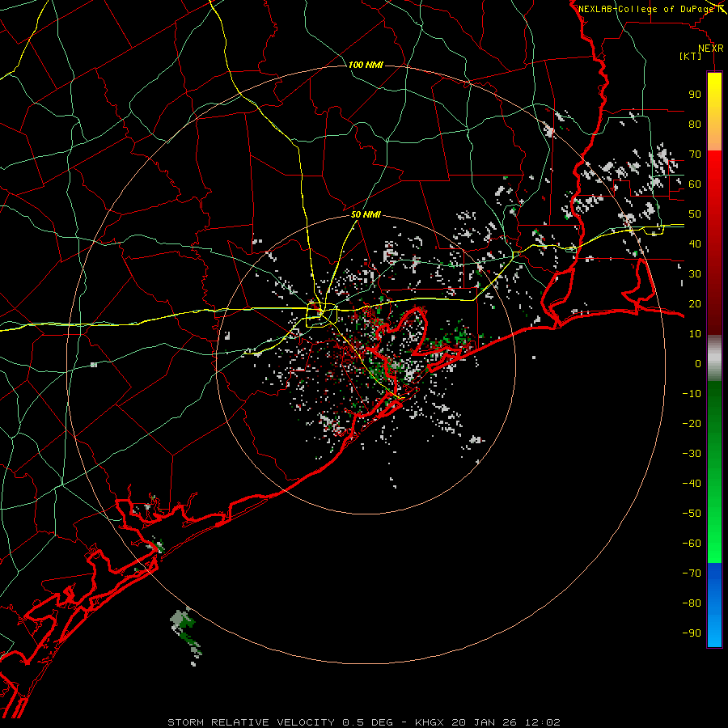Click the -80 scale value
Viewport: 728px width, 728px height.
[692, 603]
